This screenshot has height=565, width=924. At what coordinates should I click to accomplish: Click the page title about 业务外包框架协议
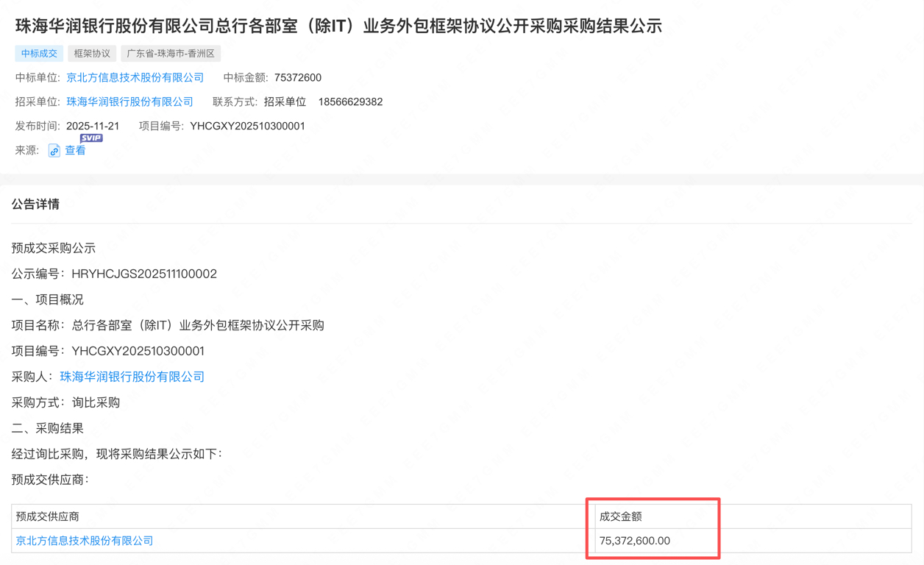point(338,26)
